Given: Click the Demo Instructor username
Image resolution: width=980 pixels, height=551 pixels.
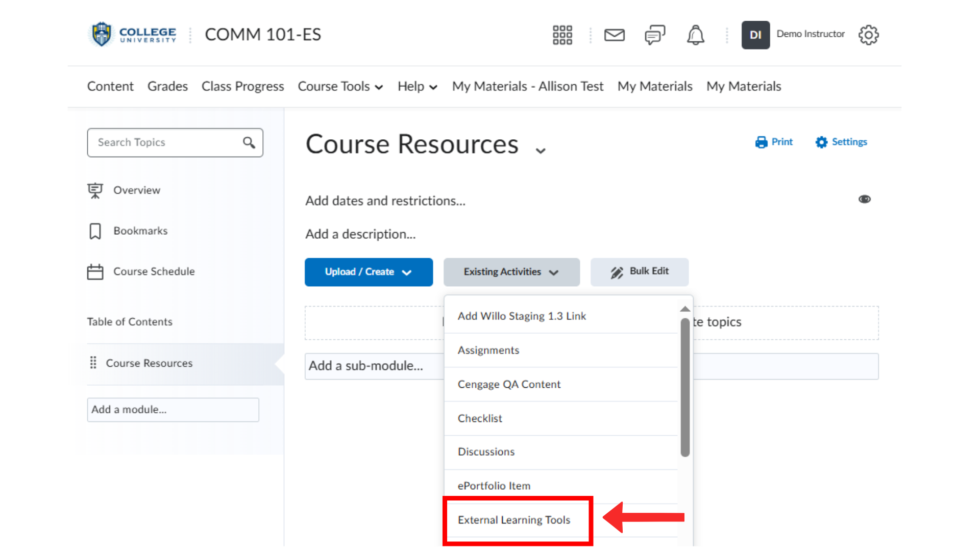Looking at the screenshot, I should (811, 34).
